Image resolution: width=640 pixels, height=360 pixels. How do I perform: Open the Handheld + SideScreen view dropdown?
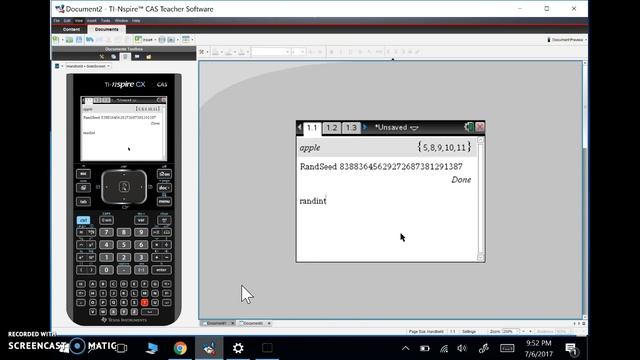click(88, 66)
